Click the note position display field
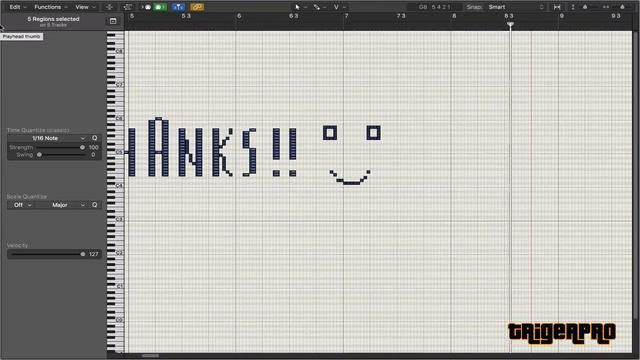The width and height of the screenshot is (640, 360). [x=435, y=7]
